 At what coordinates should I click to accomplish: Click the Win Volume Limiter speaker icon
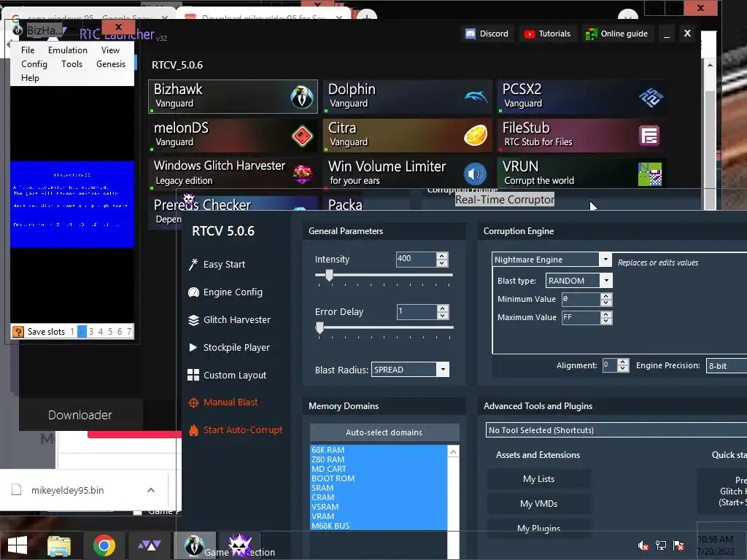(x=474, y=174)
